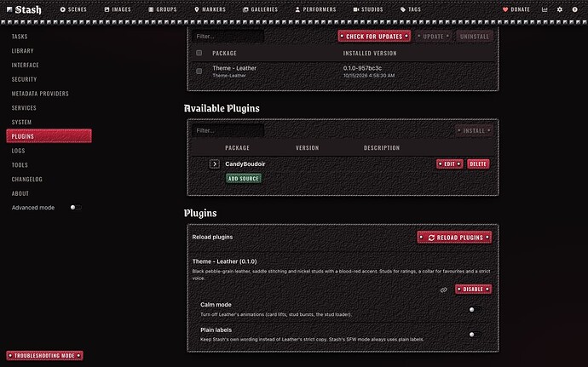Click the Update button

coord(433,36)
